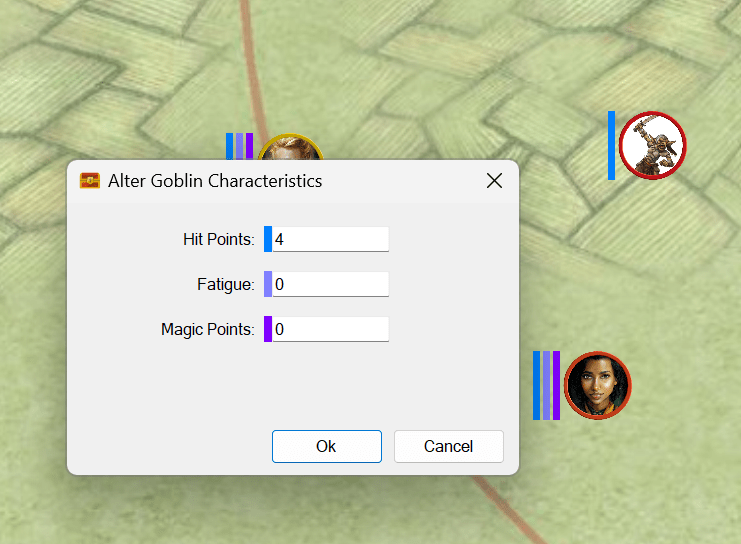Viewport: 741px width, 544px height.
Task: Click the Magic Points input field
Action: click(x=330, y=329)
